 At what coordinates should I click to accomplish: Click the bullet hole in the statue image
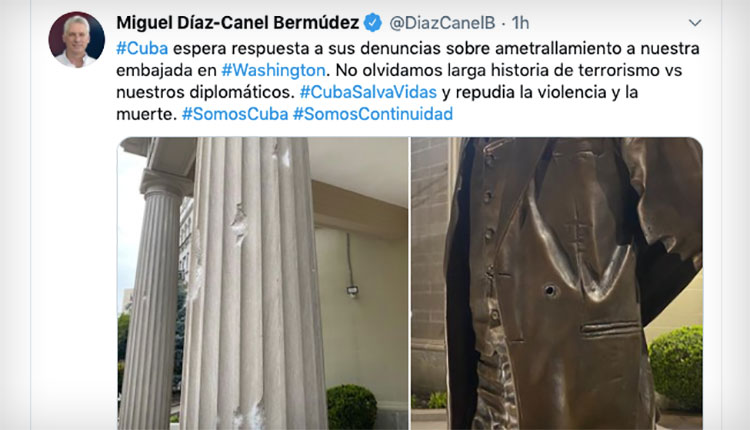coord(551,290)
